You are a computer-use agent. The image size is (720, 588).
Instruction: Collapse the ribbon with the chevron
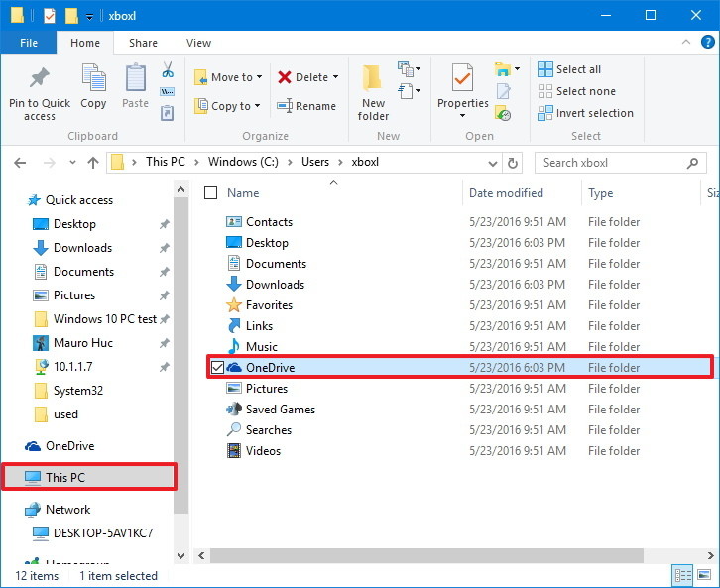pos(686,43)
